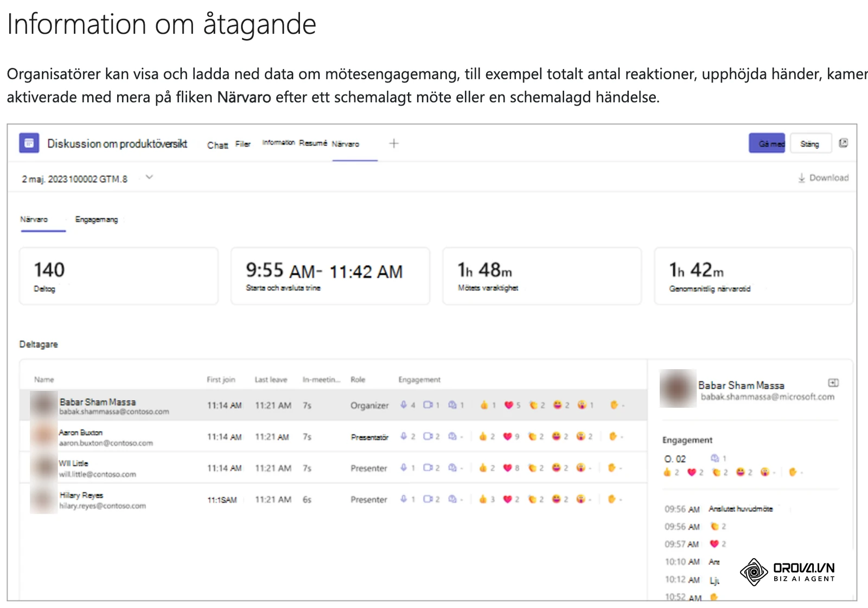Click the camera icon in Babar's row
This screenshot has height=608, width=868.
click(x=428, y=405)
